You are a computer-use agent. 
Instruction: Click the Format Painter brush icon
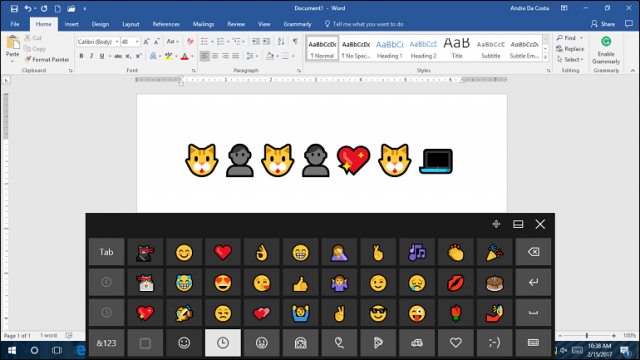click(28, 60)
